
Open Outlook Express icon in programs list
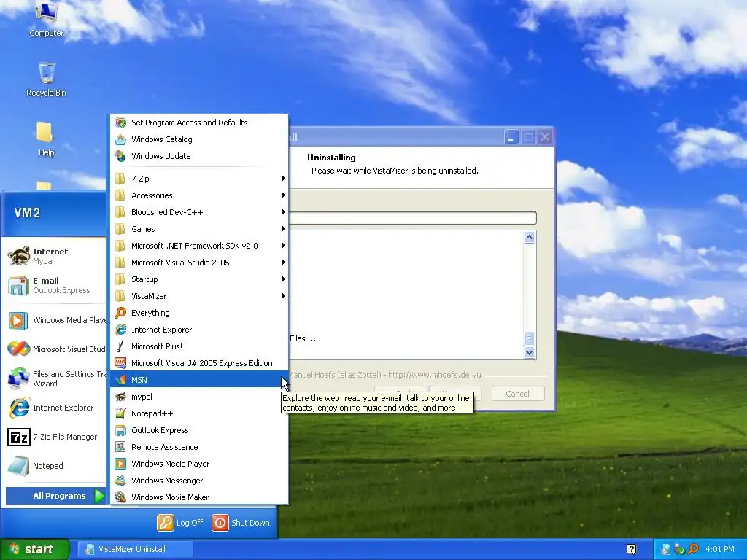coord(120,430)
